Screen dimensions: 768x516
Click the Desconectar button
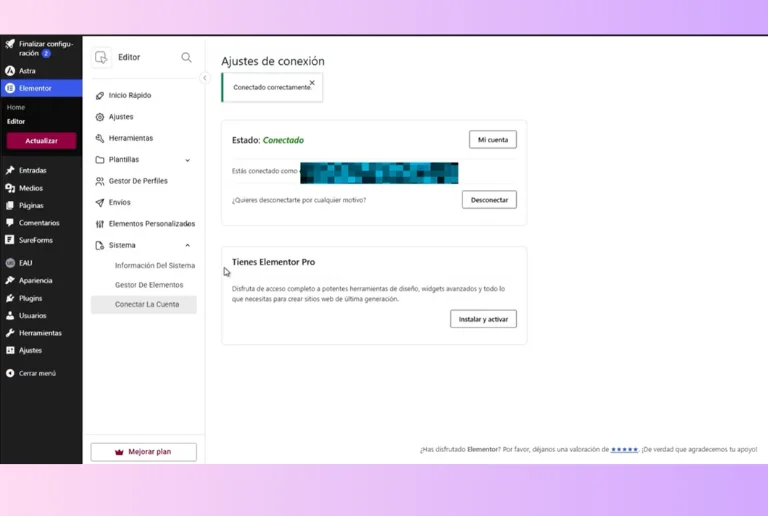489,200
